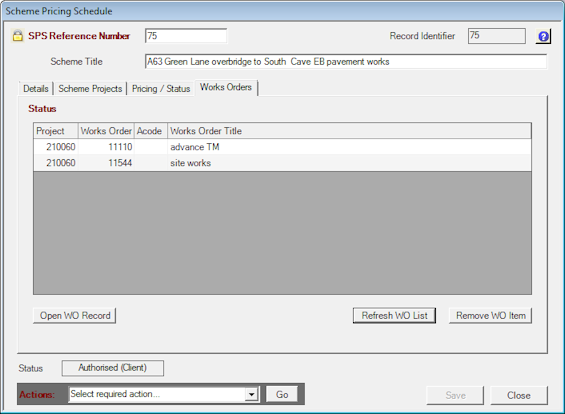
Task: Click into the Scheme Title text field
Action: (346, 62)
